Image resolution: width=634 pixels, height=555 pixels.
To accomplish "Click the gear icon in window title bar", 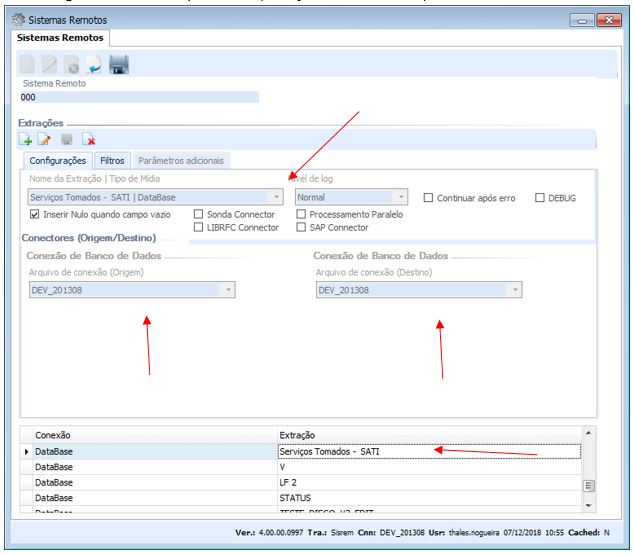I will pyautogui.click(x=18, y=19).
